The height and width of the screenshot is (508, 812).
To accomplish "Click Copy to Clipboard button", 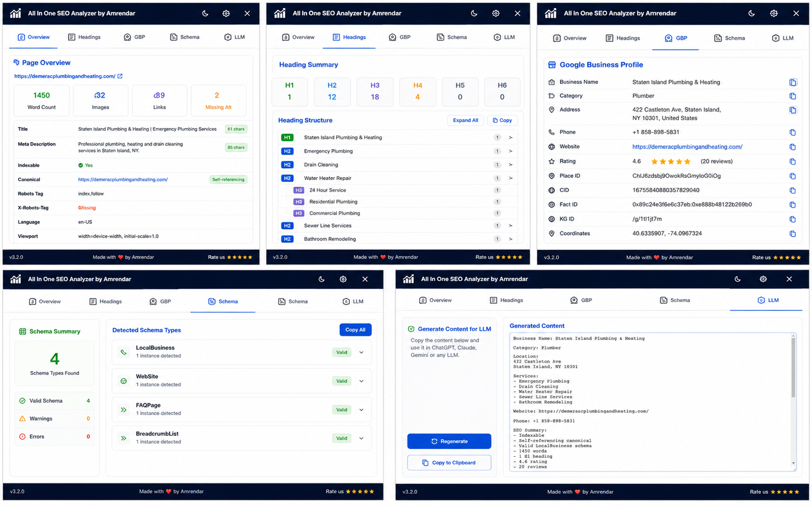I will [449, 463].
